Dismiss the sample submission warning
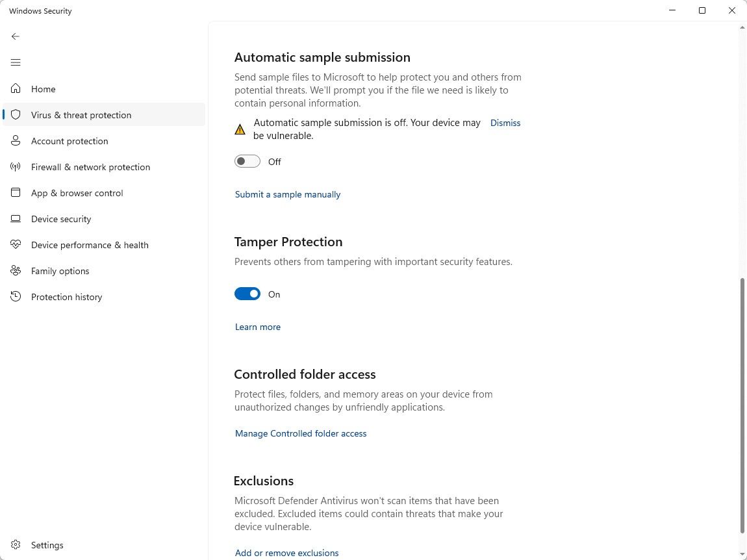This screenshot has height=560, width=747. coord(505,123)
